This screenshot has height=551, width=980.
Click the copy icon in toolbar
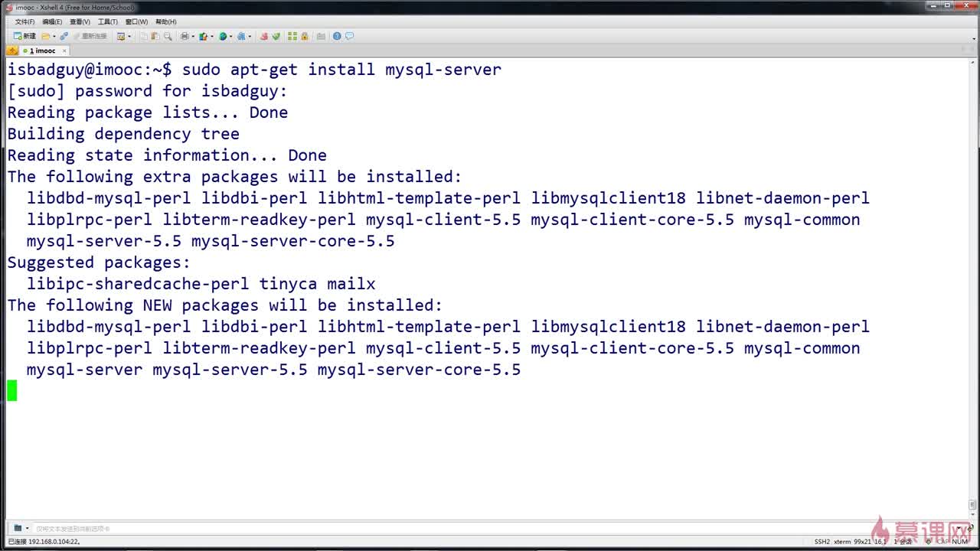click(143, 36)
